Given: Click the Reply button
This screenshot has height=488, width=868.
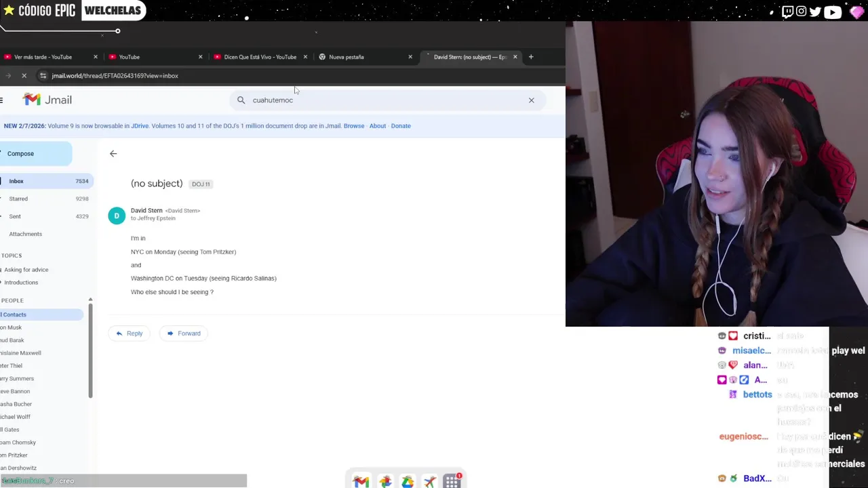Looking at the screenshot, I should (130, 333).
